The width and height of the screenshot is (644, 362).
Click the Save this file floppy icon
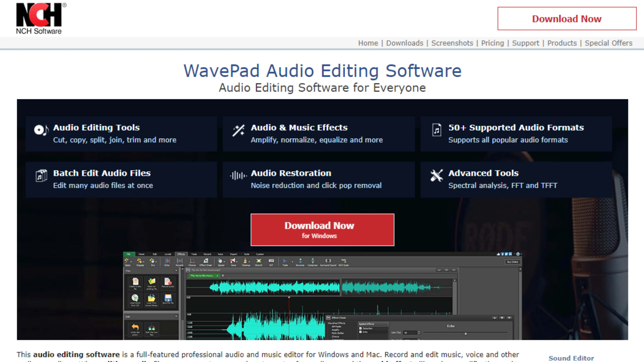168,298
